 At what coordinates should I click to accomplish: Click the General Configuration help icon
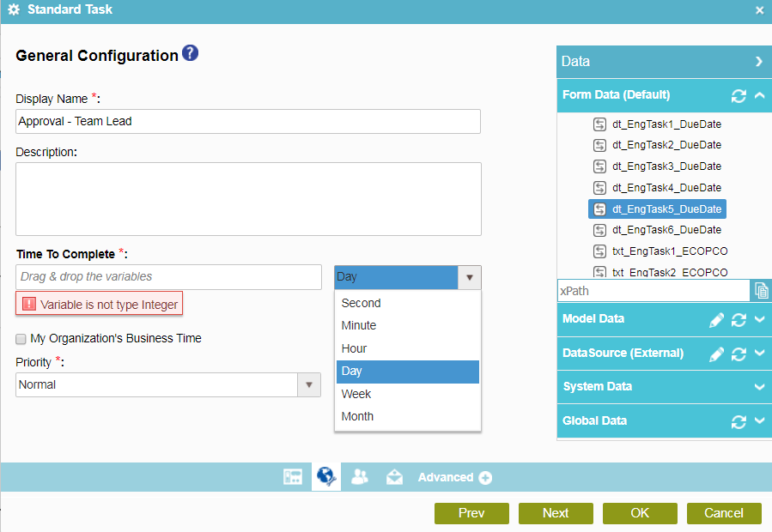pos(191,53)
